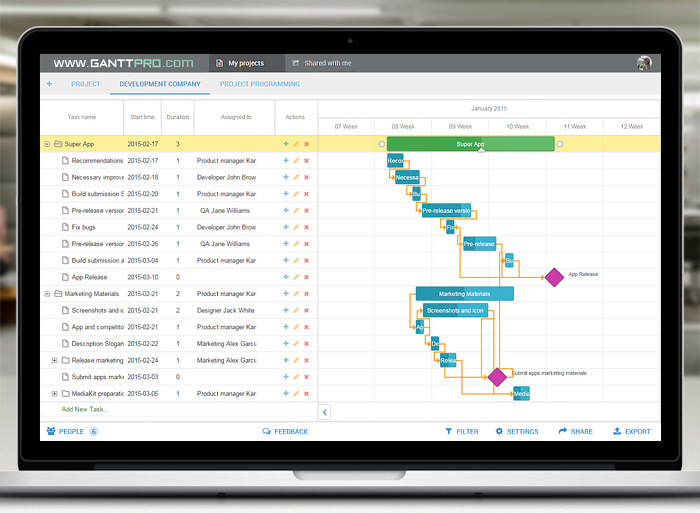Viewport: 700px width, 513px height.
Task: Open the Filter tool in bottom bar
Action: [x=461, y=432]
